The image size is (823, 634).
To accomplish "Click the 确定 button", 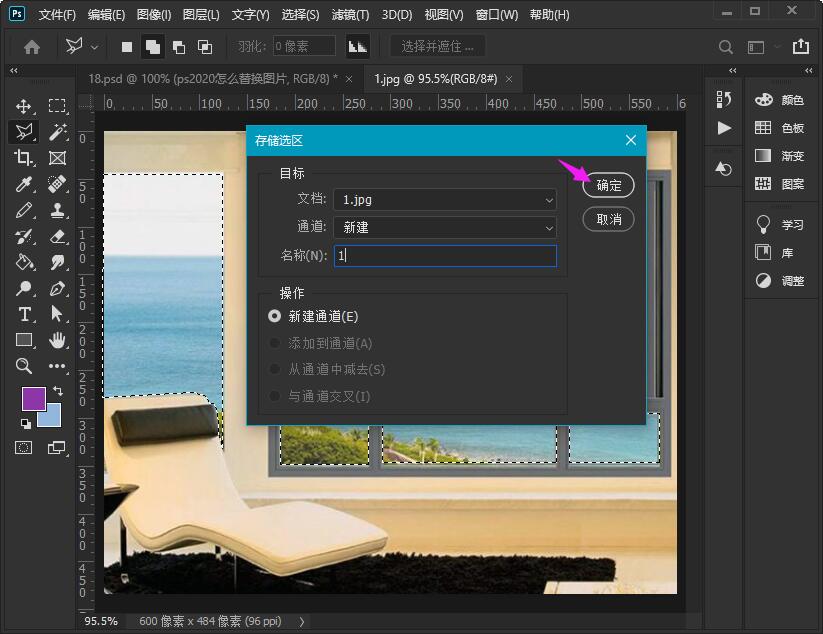I will point(608,185).
